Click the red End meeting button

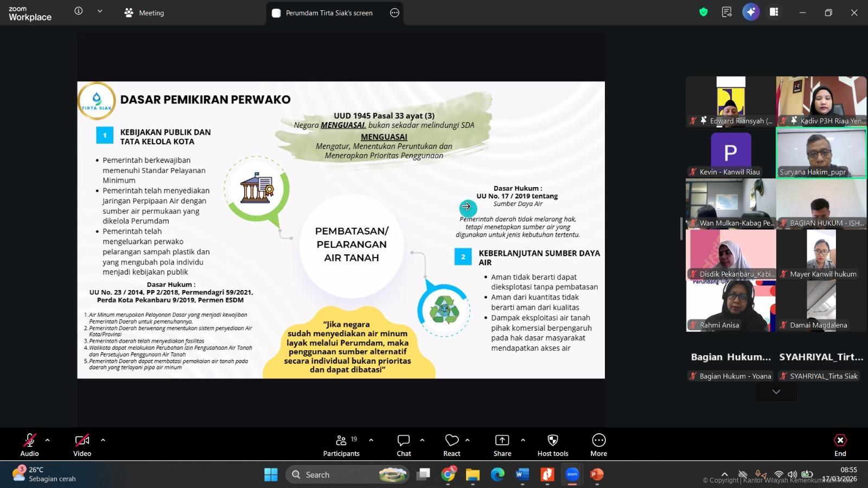click(x=840, y=445)
